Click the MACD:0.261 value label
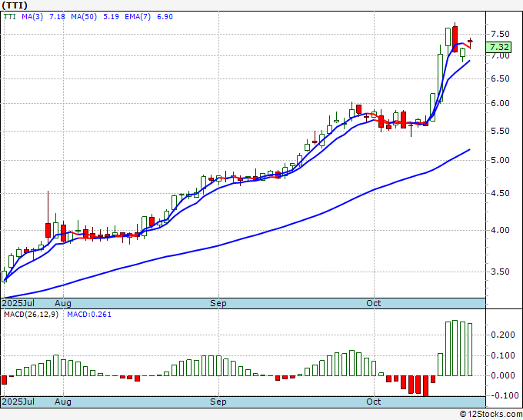Screen dimensions: 523x420 tap(89, 315)
